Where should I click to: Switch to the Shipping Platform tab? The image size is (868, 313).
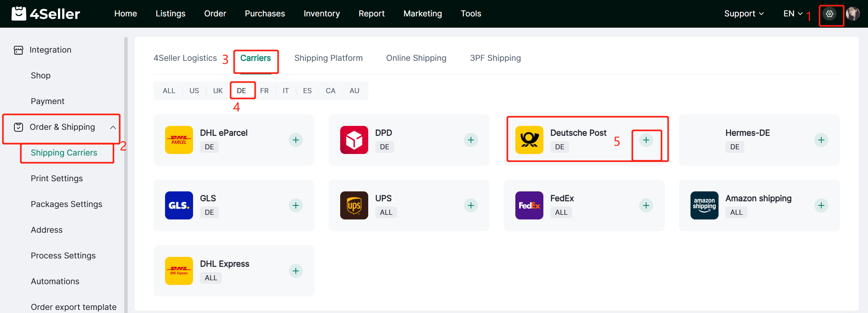tap(328, 58)
